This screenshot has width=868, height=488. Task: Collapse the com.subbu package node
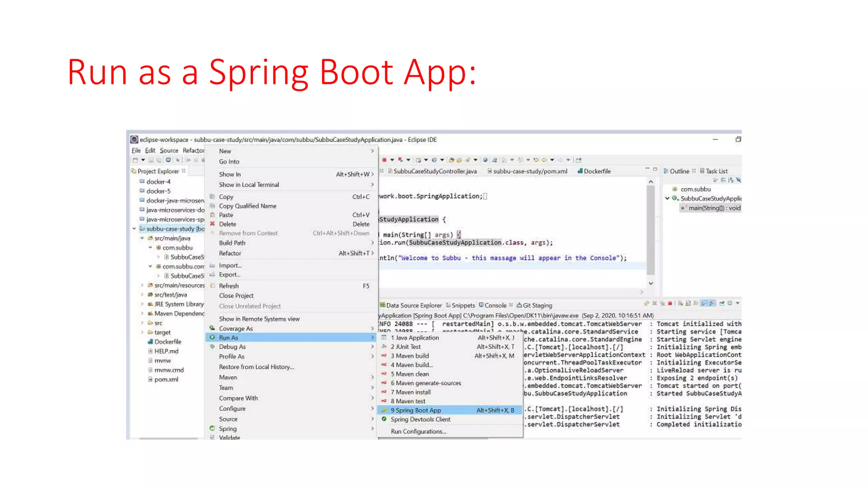tap(150, 247)
